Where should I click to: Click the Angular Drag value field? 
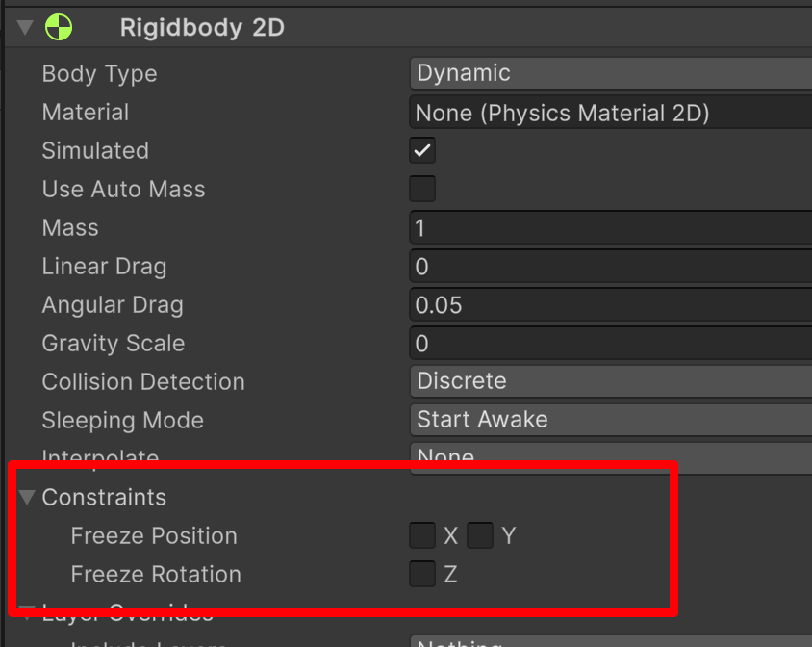(x=611, y=305)
